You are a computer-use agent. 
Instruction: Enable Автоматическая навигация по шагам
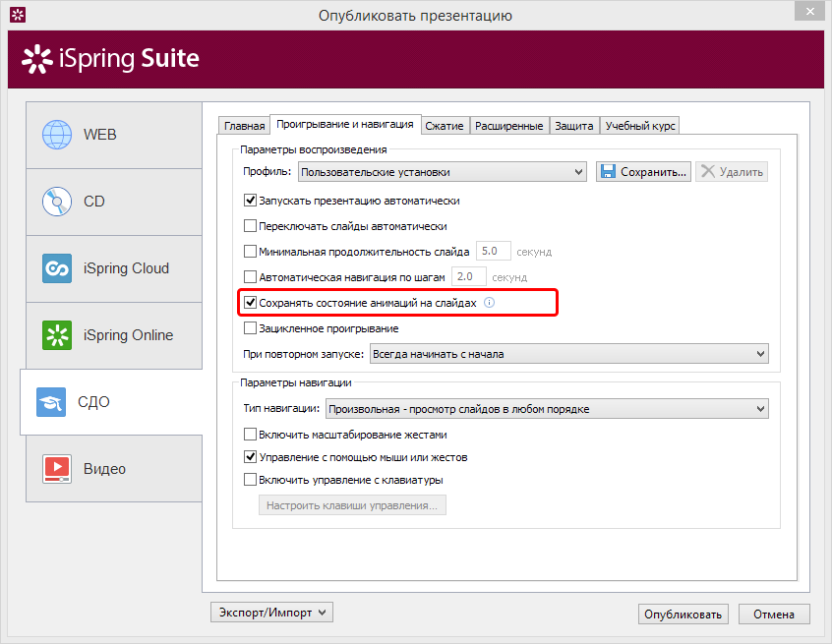pos(250,277)
